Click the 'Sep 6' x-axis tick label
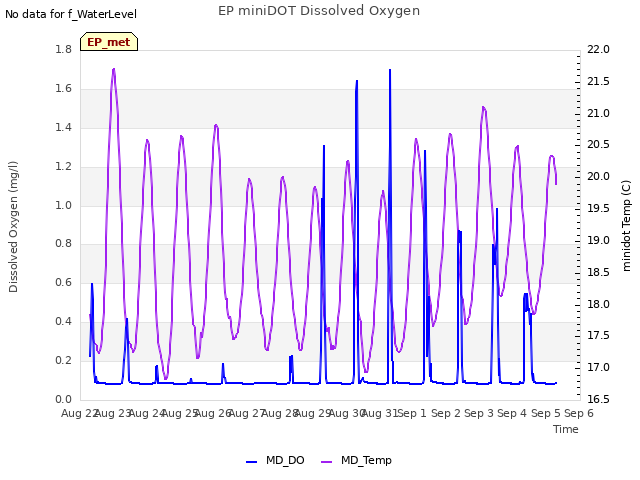This screenshot has height=480, width=640. point(579,413)
